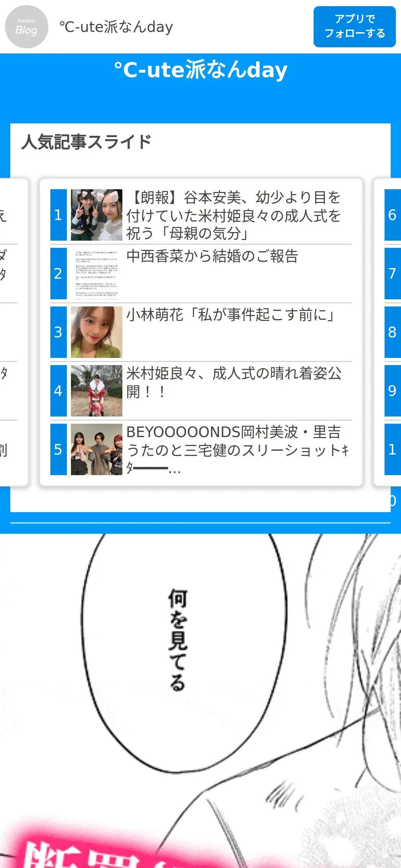Select rank 5 blue number badge
Image resolution: width=401 pixels, height=868 pixels.
click(x=59, y=449)
